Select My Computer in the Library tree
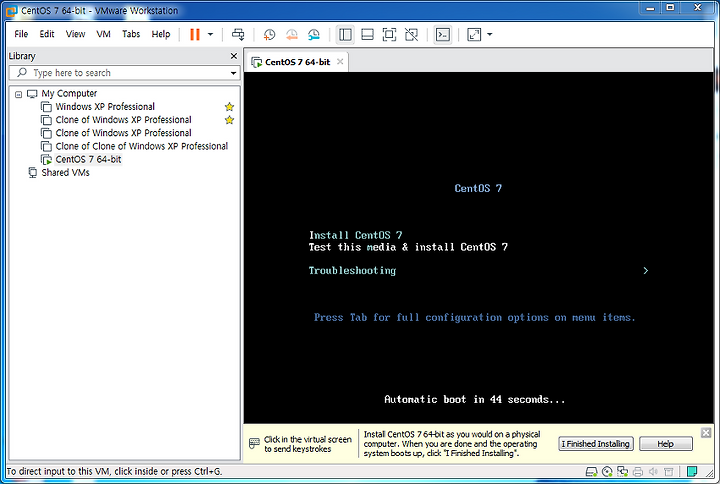This screenshot has width=720, height=484. point(69,94)
